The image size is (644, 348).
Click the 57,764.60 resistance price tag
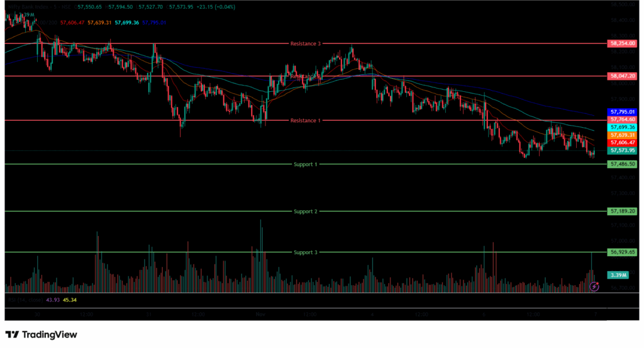point(622,120)
